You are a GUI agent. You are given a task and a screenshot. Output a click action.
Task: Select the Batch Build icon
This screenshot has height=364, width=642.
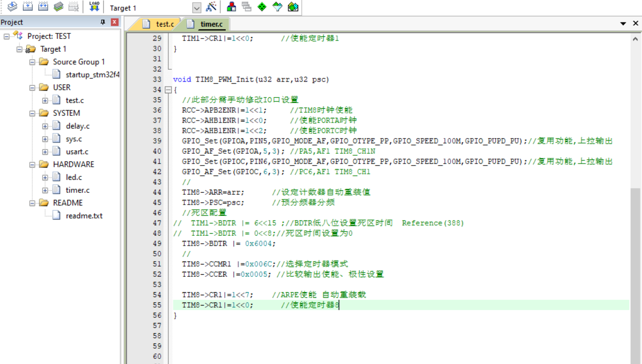tap(60, 7)
